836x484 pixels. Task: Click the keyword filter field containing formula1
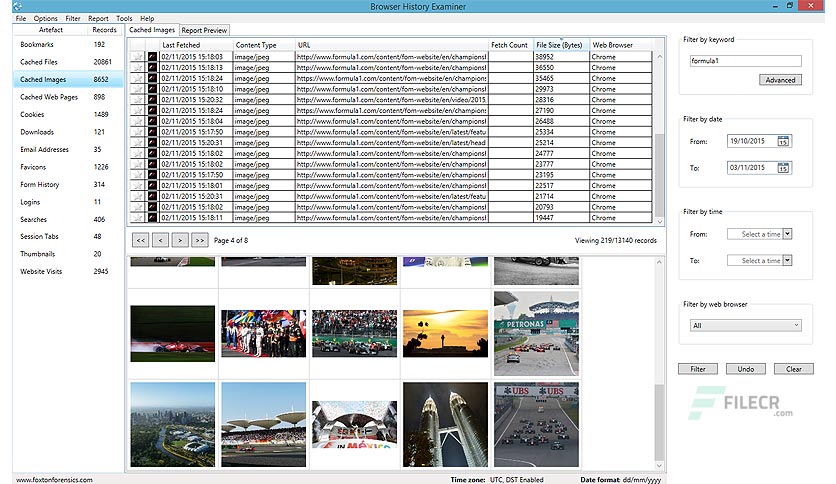[x=745, y=61]
